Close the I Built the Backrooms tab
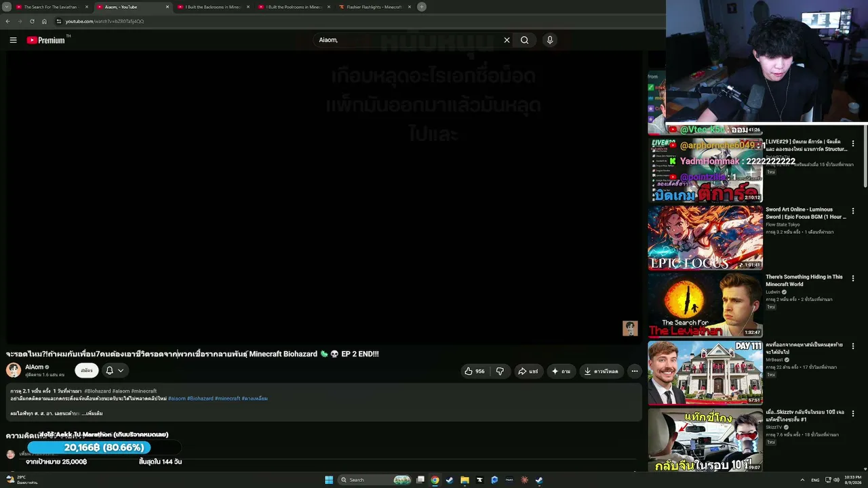Viewport: 868px width, 488px height. click(248, 7)
